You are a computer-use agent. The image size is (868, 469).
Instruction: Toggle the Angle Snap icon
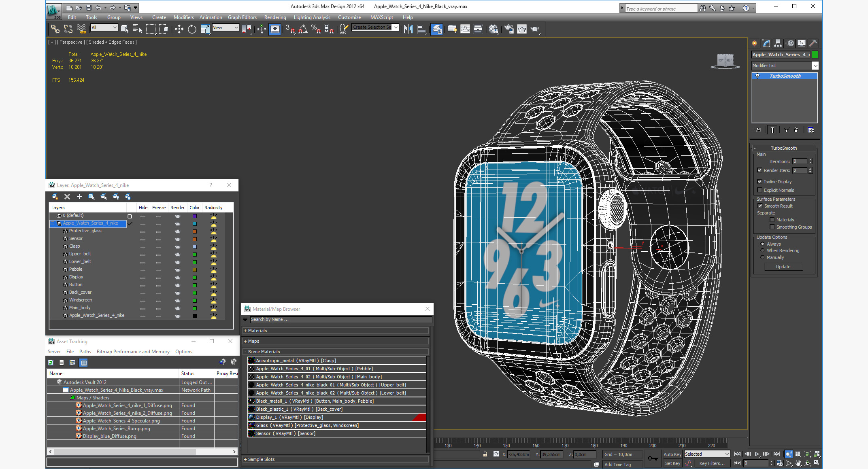(303, 29)
